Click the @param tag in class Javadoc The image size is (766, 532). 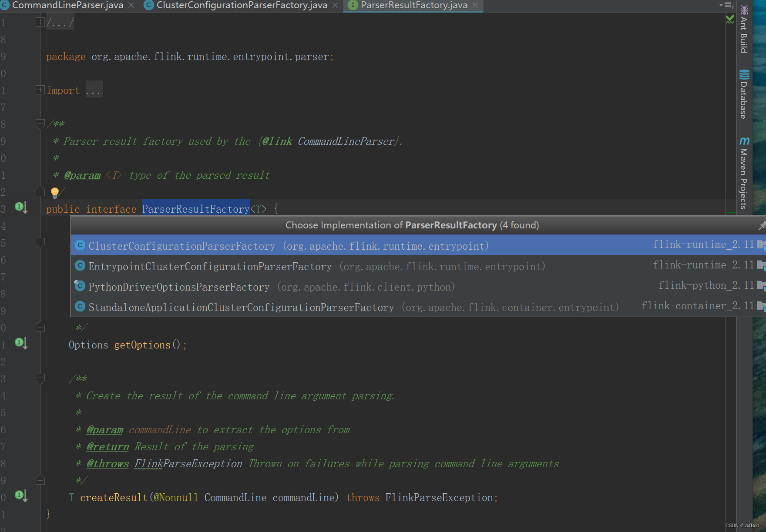pyautogui.click(x=82, y=175)
